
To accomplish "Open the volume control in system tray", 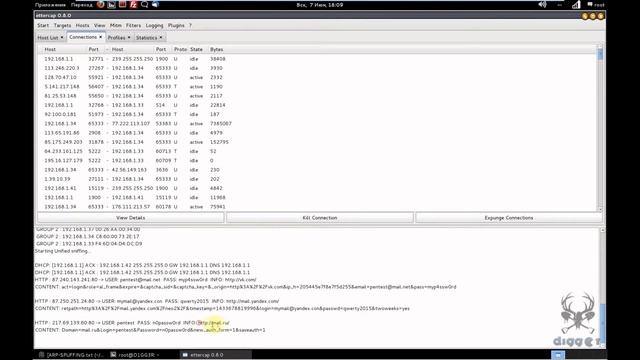I will [542, 5].
